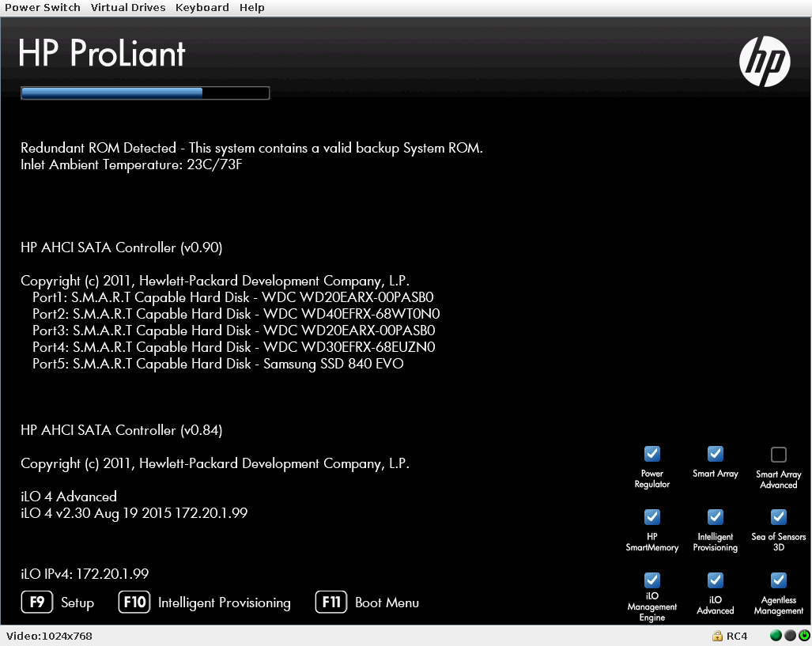
Task: Click the blue POST progress bar
Action: [x=145, y=93]
